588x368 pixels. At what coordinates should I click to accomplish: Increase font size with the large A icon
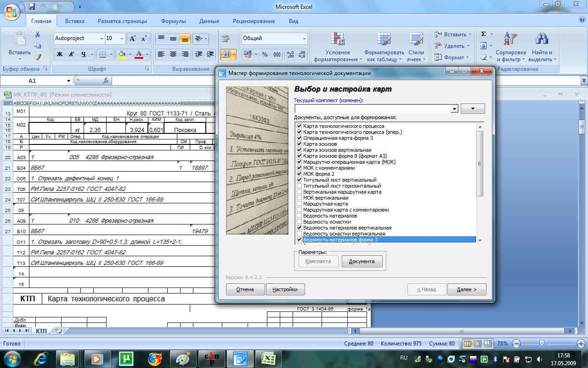click(x=132, y=39)
